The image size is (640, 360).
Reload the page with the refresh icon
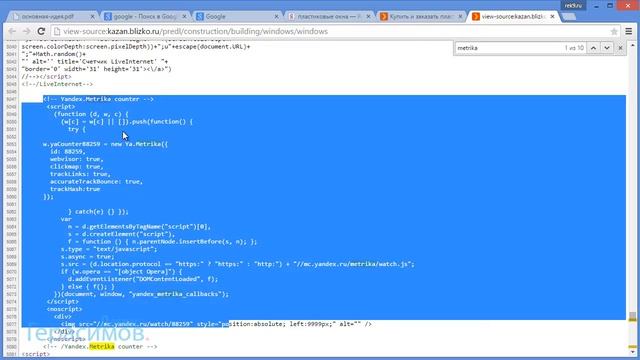[x=41, y=31]
